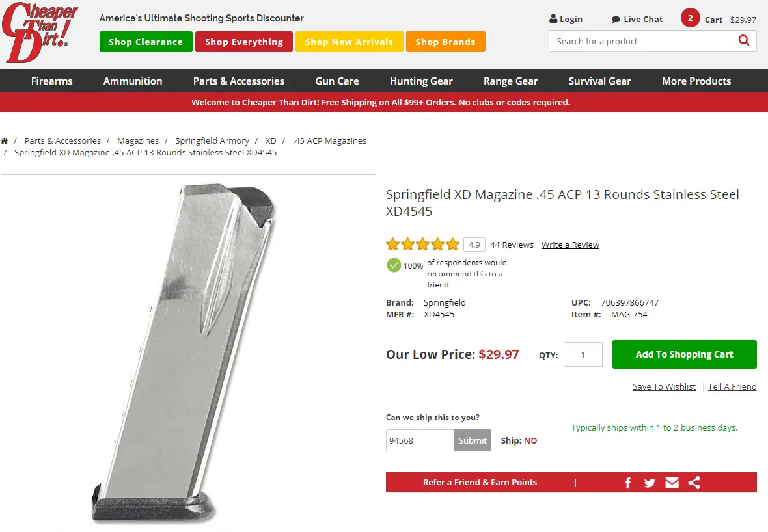The image size is (768, 532).
Task: Expand the More Products menu
Action: [696, 81]
